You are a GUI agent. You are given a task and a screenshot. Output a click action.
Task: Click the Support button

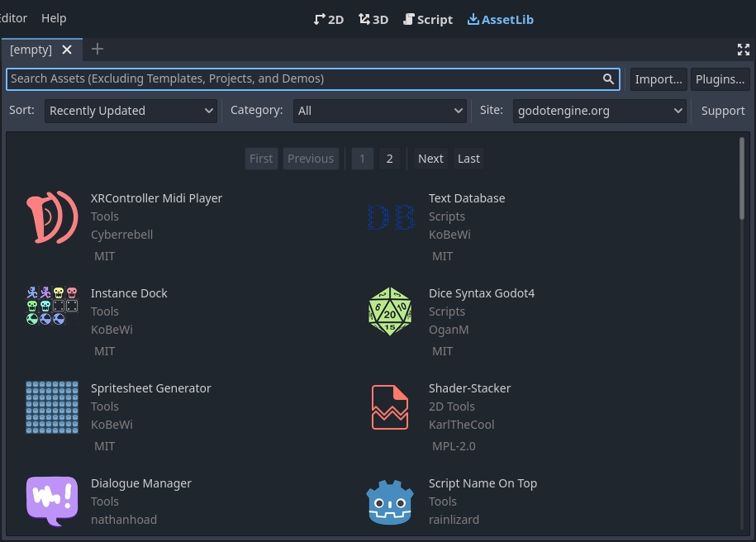(722, 110)
